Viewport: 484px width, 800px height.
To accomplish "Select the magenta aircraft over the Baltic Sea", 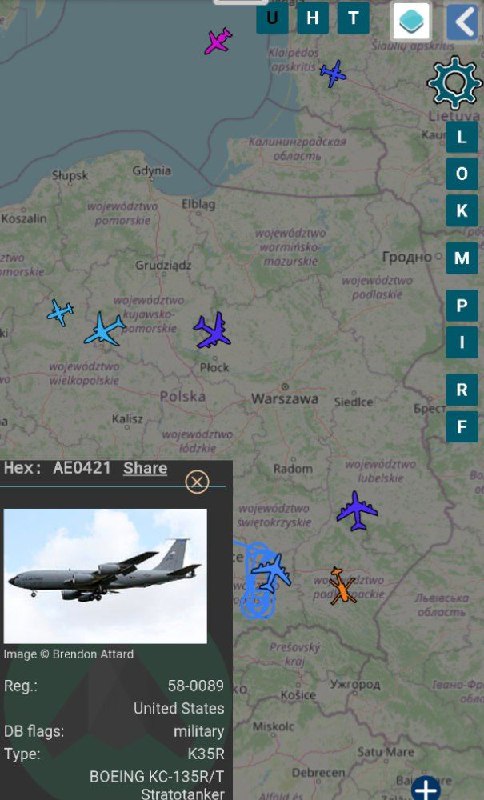I will (218, 41).
